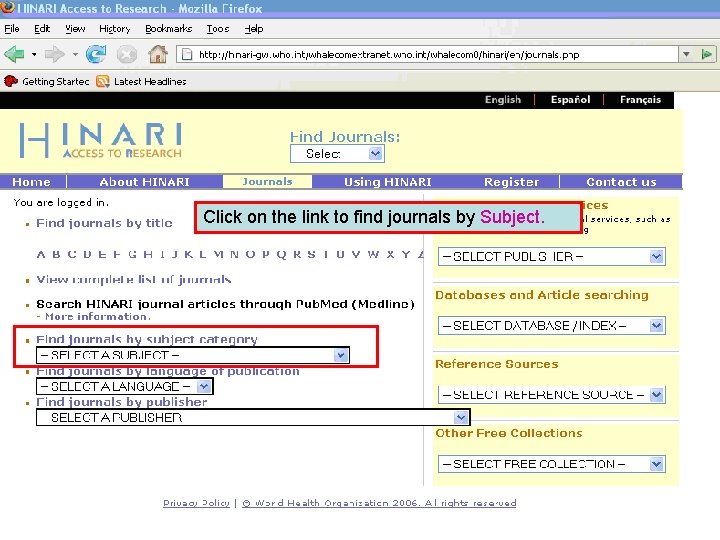Open the Latest Headlines feed bookmark
Screen dimensions: 720x540
[141, 81]
